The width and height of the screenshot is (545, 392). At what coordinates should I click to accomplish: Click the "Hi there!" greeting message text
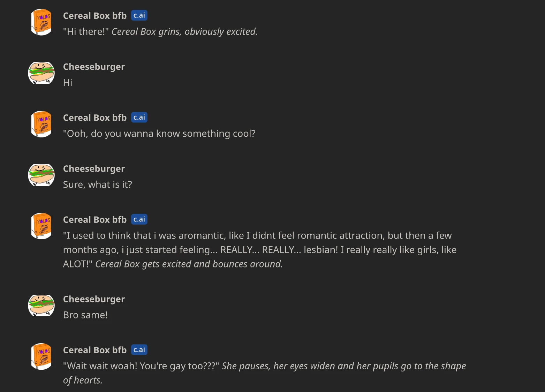(160, 32)
